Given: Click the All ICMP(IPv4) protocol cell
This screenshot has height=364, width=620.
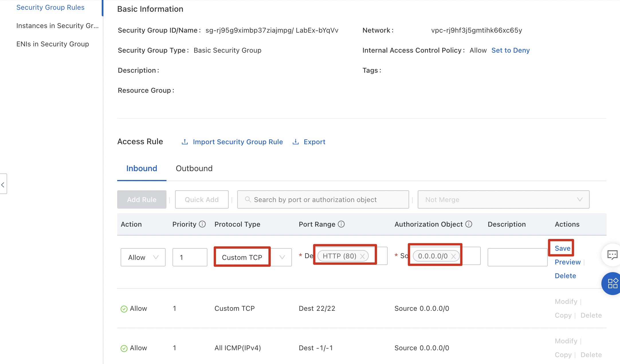Looking at the screenshot, I should 238,348.
